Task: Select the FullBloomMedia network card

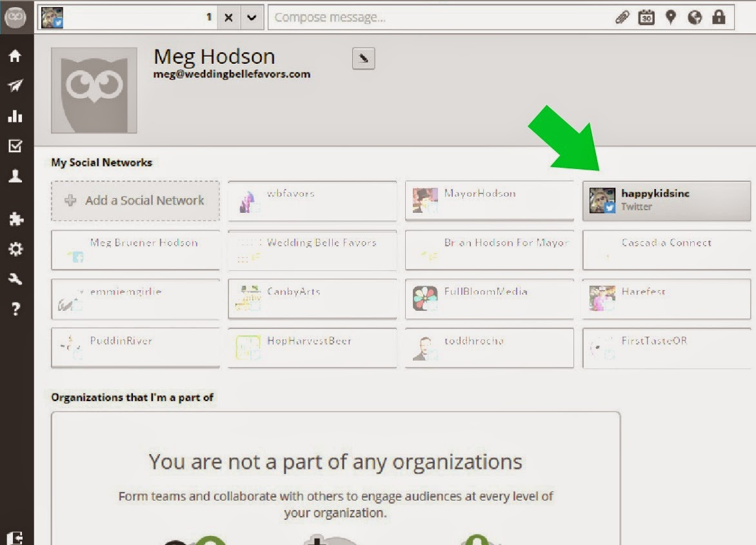Action: click(490, 299)
